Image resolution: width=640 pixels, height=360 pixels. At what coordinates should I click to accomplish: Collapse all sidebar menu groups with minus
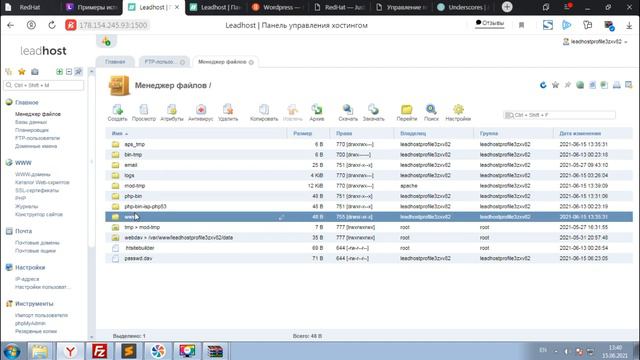click(x=69, y=72)
